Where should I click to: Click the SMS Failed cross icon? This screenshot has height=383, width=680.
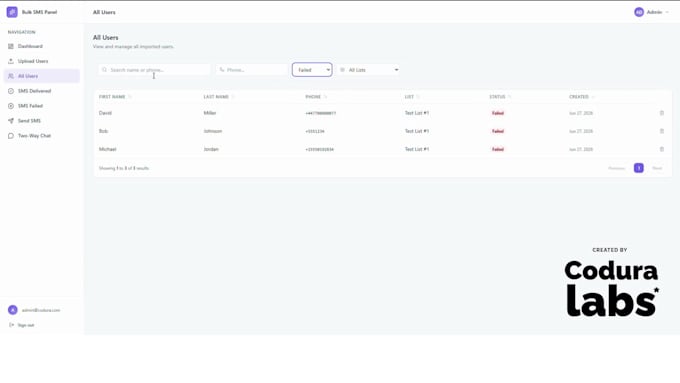point(11,106)
